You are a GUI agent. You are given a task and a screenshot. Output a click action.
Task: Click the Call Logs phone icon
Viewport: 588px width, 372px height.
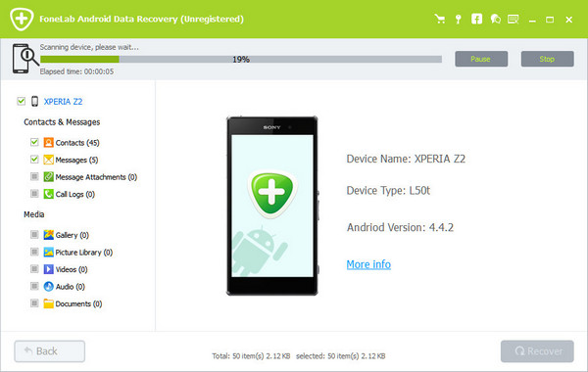(48, 194)
